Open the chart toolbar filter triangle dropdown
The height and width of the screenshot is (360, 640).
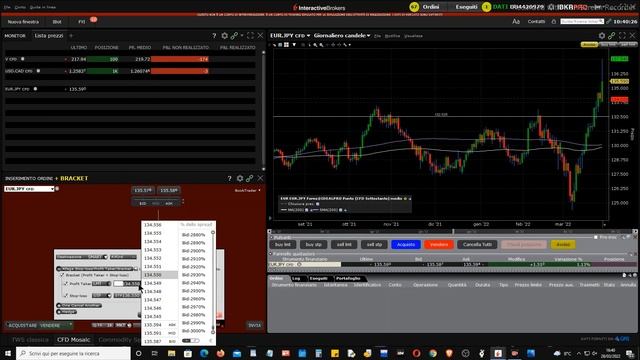[294, 45]
